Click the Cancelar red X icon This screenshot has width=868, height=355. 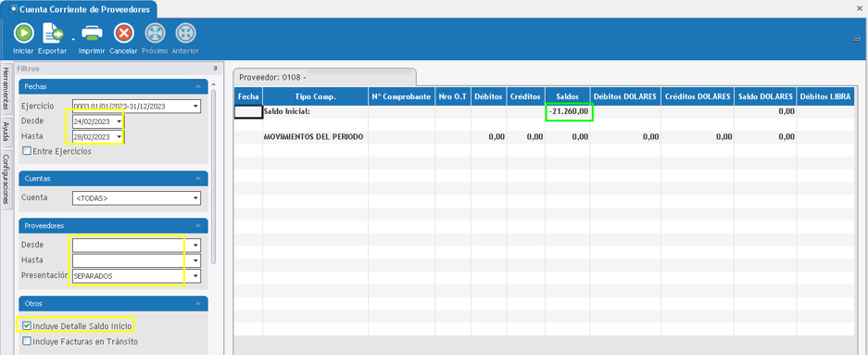pyautogui.click(x=123, y=33)
